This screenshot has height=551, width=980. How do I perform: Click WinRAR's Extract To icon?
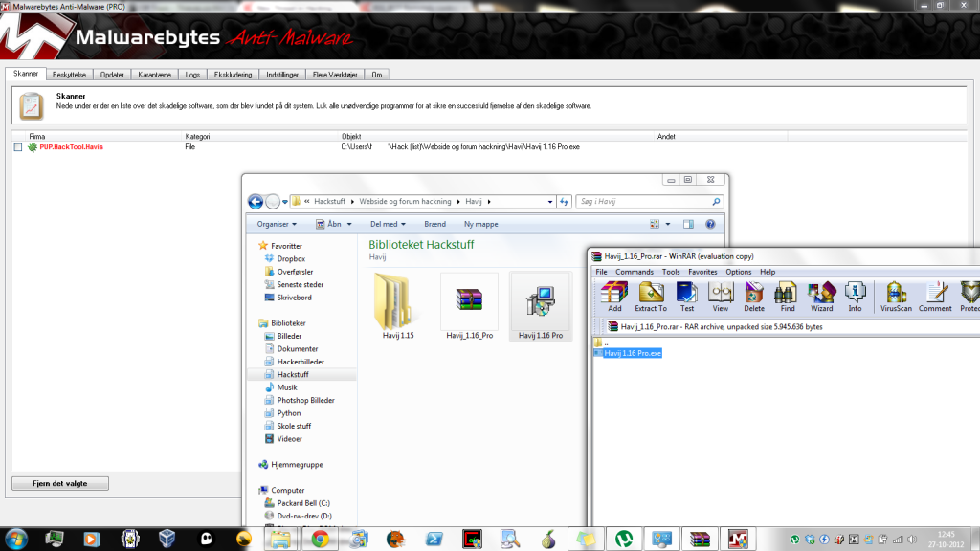click(651, 297)
